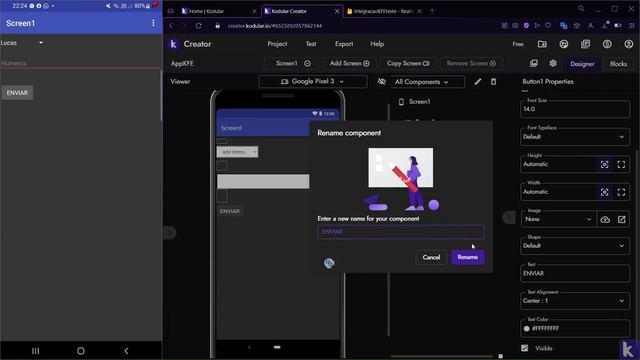Image resolution: width=640 pixels, height=360 pixels.
Task: Open the theme palette icon in header
Action: 564,44
